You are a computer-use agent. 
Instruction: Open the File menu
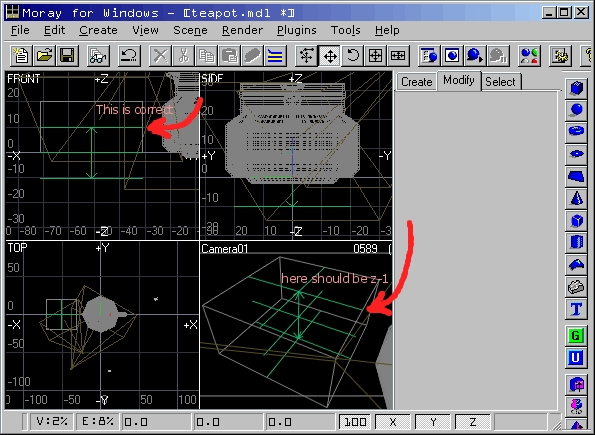click(20, 30)
